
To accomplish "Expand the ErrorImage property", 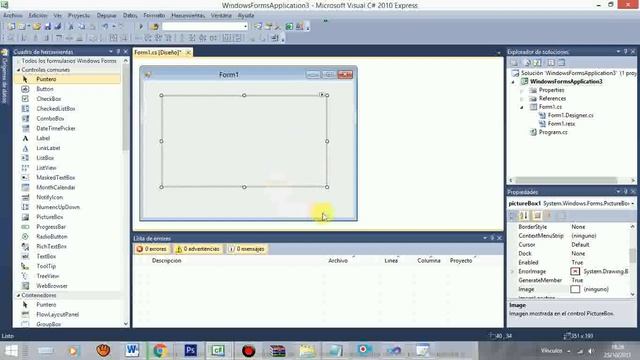I will [x=513, y=271].
